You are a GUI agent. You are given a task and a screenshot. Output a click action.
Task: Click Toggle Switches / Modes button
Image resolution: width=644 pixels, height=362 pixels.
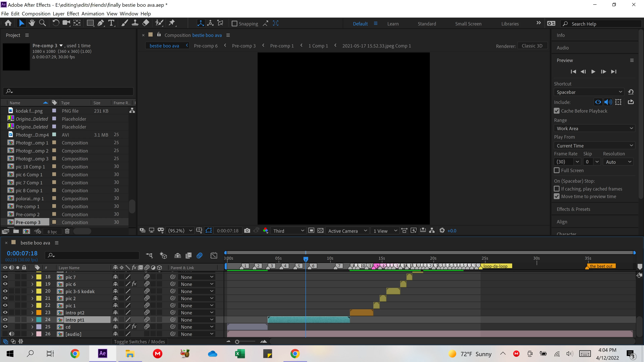[x=139, y=342]
